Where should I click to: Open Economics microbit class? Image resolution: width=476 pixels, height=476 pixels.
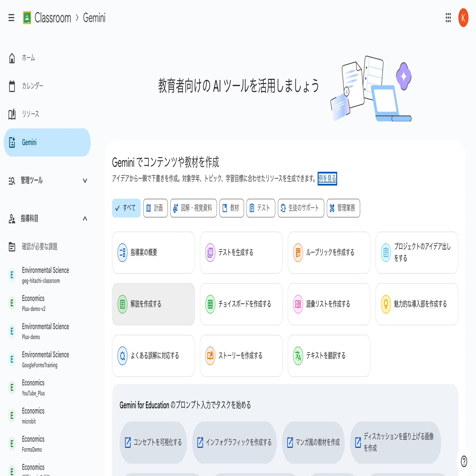(x=47, y=416)
